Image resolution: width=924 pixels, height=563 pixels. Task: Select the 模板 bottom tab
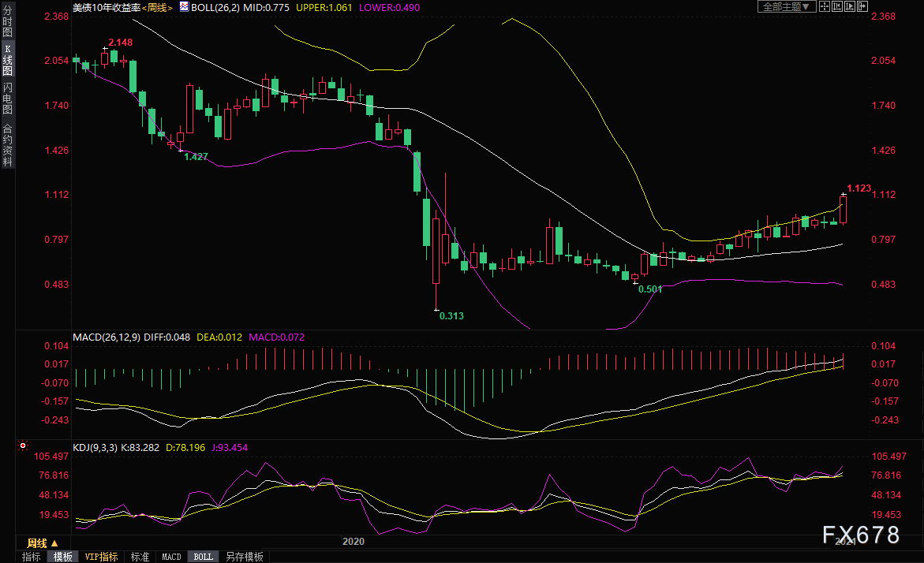(63, 557)
